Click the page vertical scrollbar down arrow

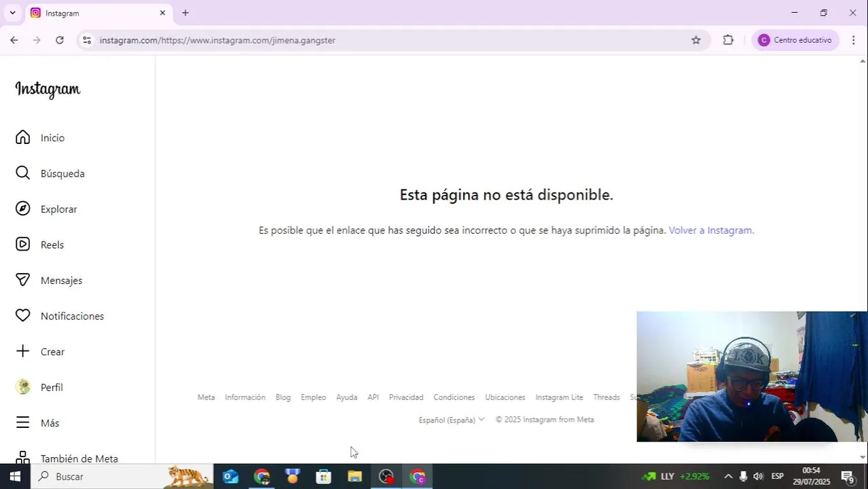pos(863,457)
